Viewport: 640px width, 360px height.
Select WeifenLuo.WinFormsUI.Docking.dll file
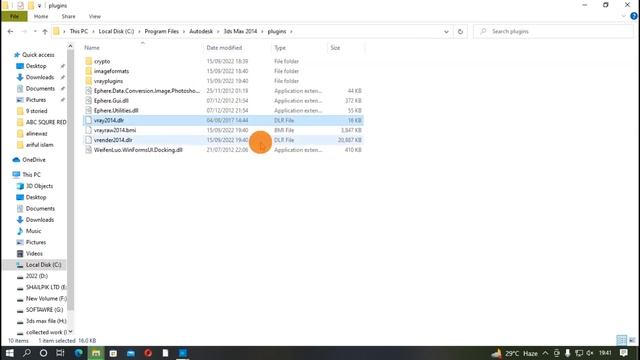138,150
